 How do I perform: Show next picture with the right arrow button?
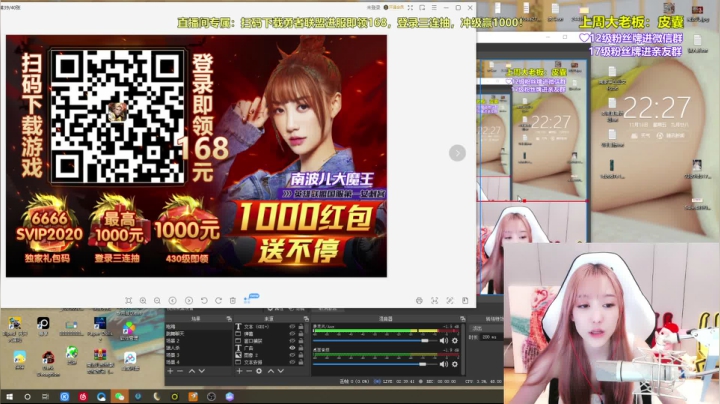click(457, 153)
